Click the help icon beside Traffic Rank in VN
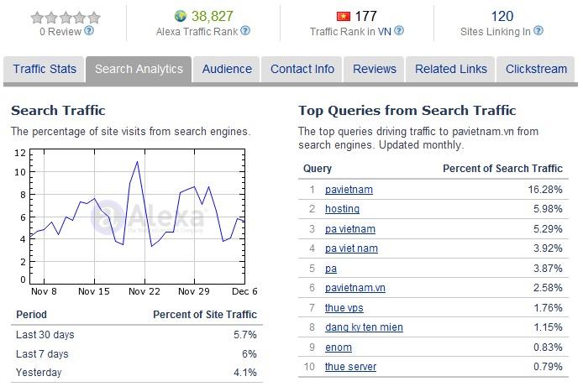The height and width of the screenshot is (392, 583). click(x=399, y=31)
